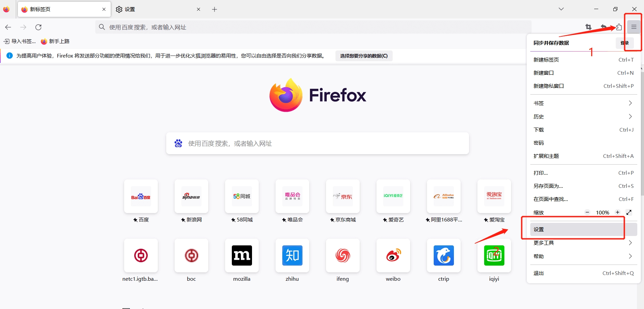This screenshot has width=644, height=309.
Task: Zoom out with the minus button
Action: point(587,212)
